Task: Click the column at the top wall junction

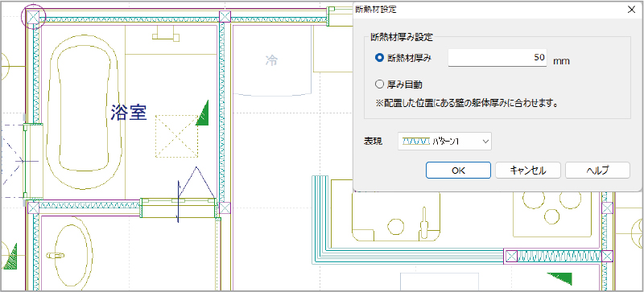Action: pyautogui.click(x=225, y=17)
